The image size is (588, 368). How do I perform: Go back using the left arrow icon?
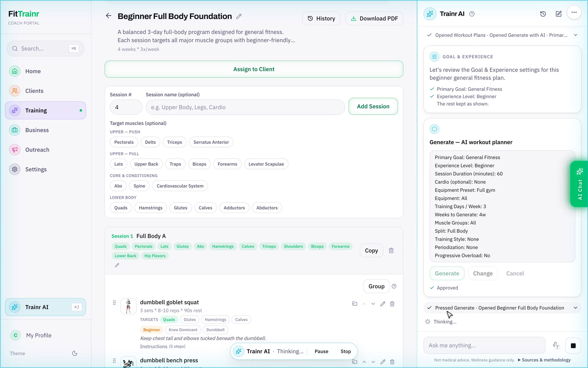(x=108, y=16)
